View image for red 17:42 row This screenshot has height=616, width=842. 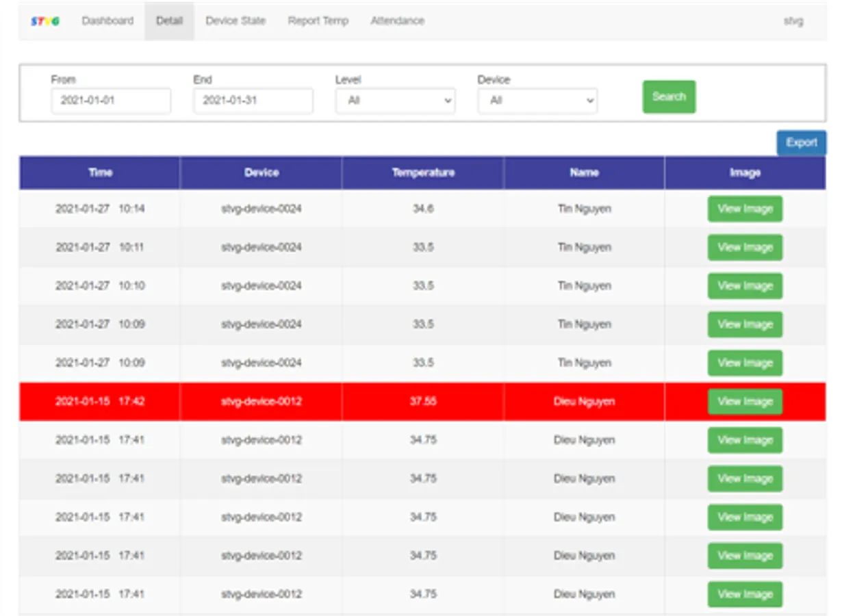745,402
